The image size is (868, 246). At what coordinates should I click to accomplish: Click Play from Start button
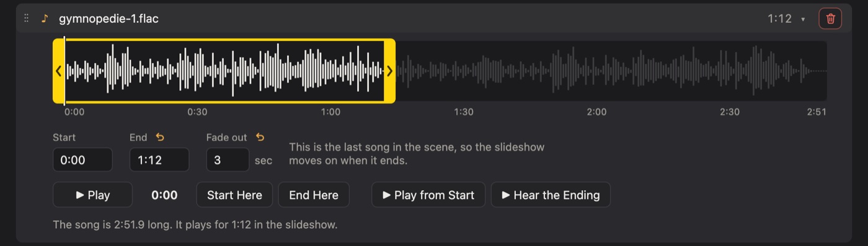[x=428, y=195]
